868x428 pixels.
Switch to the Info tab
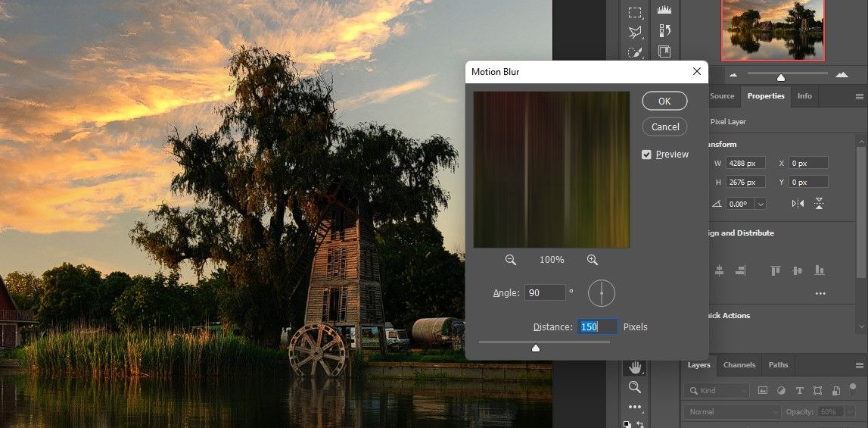click(x=804, y=96)
